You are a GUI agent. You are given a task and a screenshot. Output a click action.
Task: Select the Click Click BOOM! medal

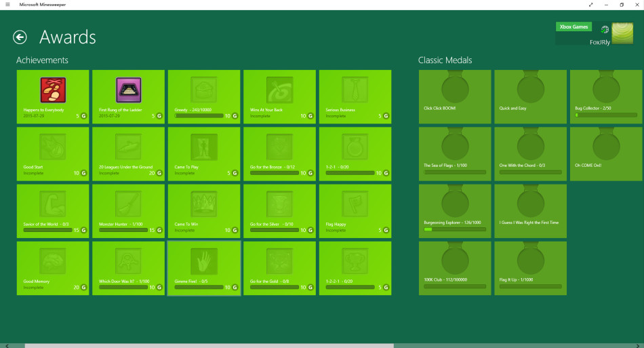click(x=455, y=97)
